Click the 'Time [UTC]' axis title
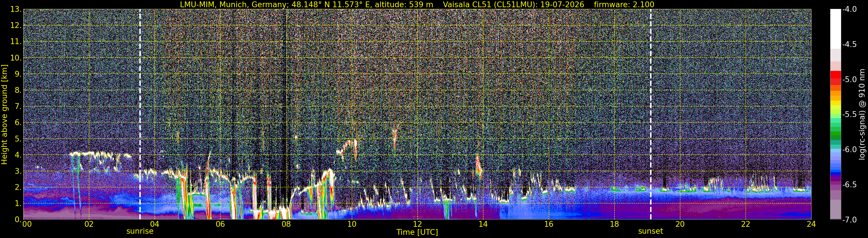The height and width of the screenshot is (238, 868). (x=417, y=232)
